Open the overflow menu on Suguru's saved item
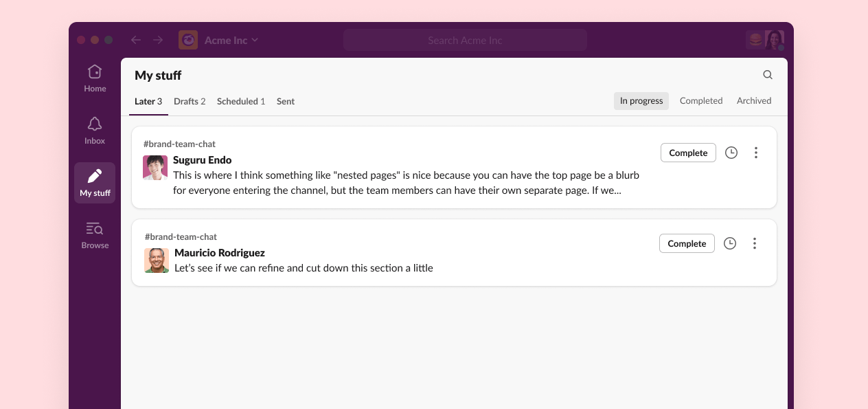868x409 pixels. coord(755,153)
